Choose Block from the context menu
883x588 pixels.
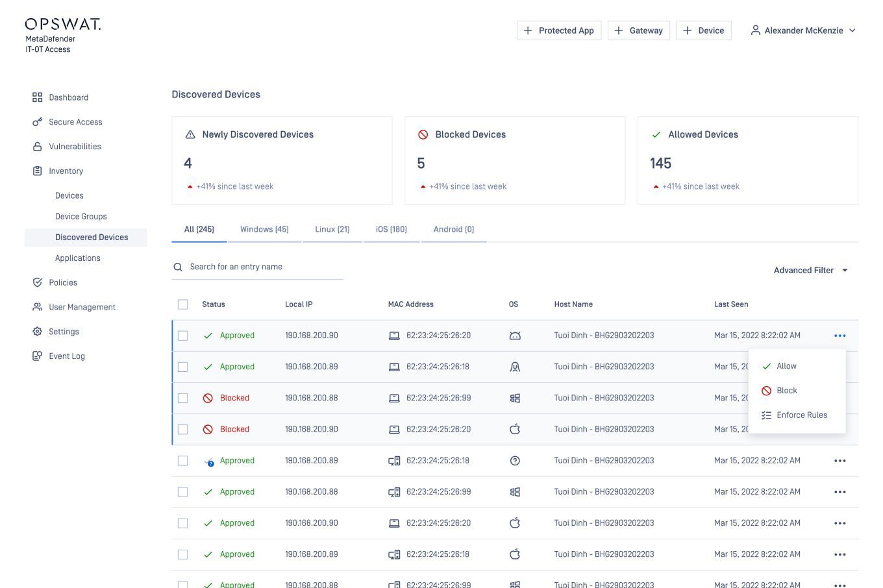[x=786, y=390]
